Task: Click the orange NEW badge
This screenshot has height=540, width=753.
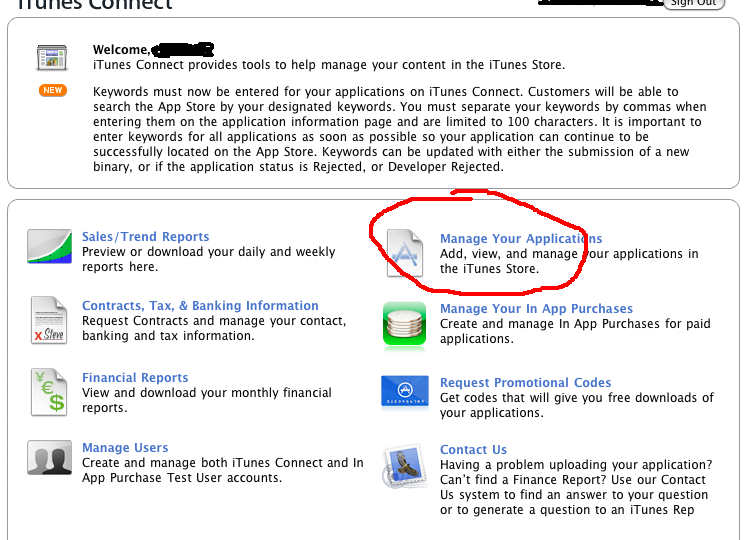Action: tap(53, 90)
